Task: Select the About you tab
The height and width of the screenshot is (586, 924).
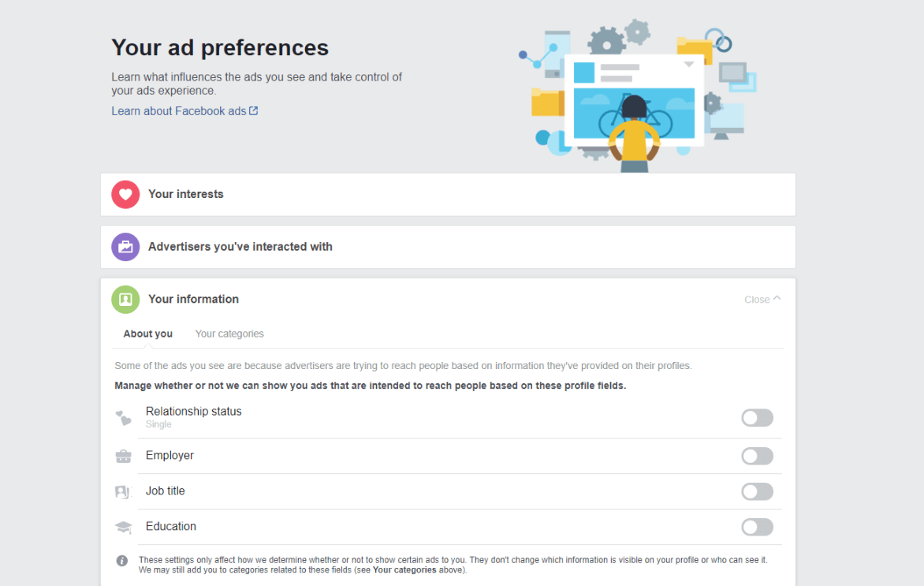Action: point(148,334)
